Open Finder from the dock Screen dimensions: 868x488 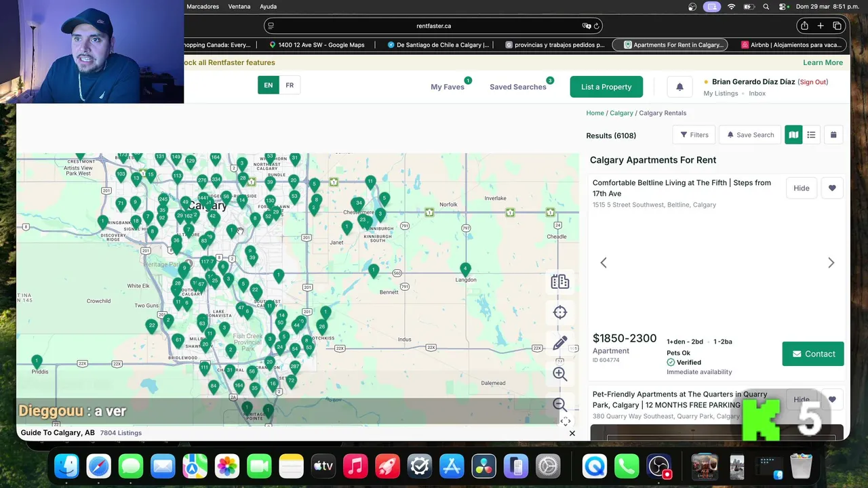coord(66,466)
